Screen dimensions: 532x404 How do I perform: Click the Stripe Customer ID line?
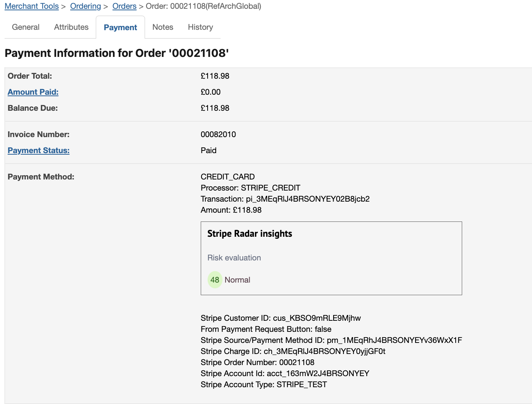coord(281,318)
